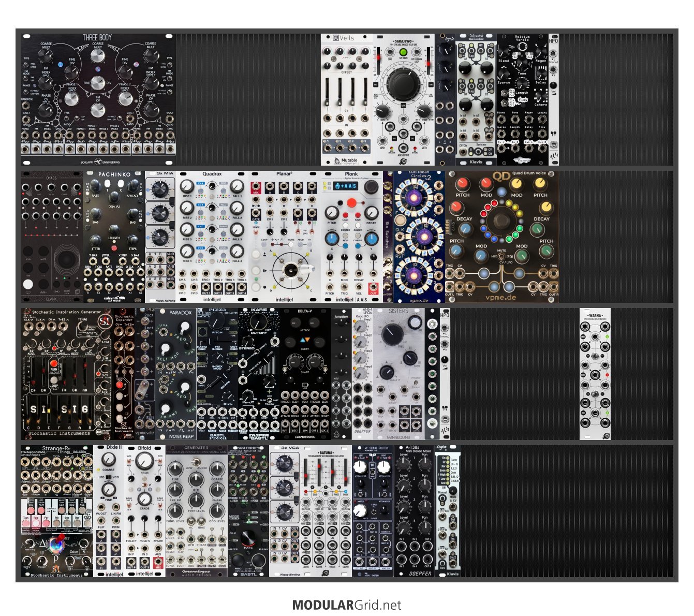Image resolution: width=694 pixels, height=616 pixels.
Task: Click the FOLD knob on Bifold
Action: (x=145, y=460)
